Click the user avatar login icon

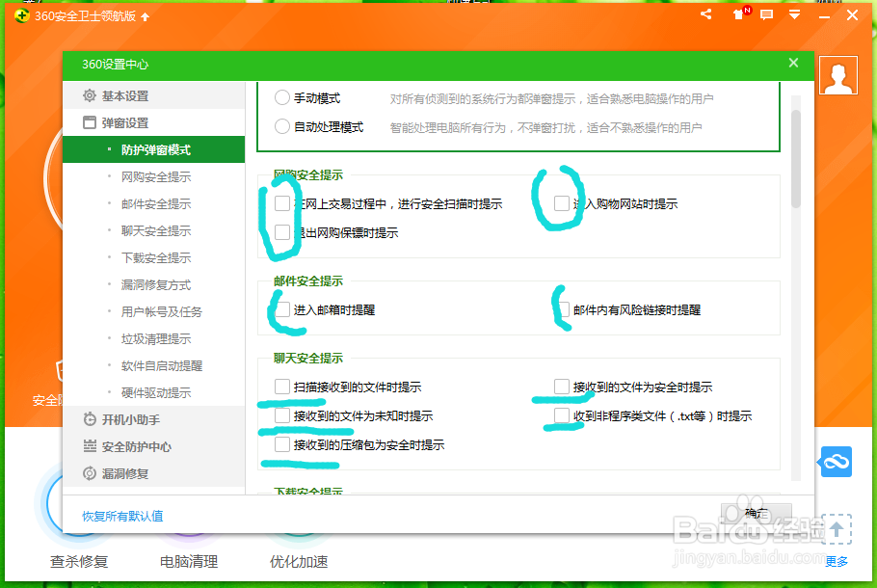click(x=837, y=75)
